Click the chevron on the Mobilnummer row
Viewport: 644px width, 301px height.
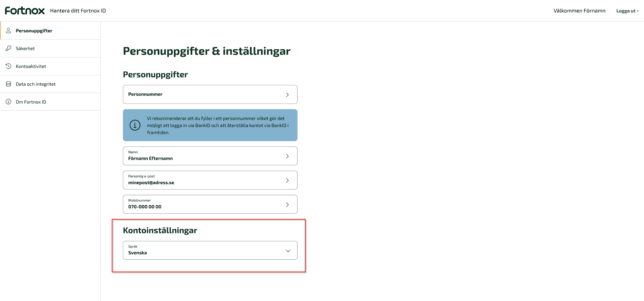(x=288, y=204)
